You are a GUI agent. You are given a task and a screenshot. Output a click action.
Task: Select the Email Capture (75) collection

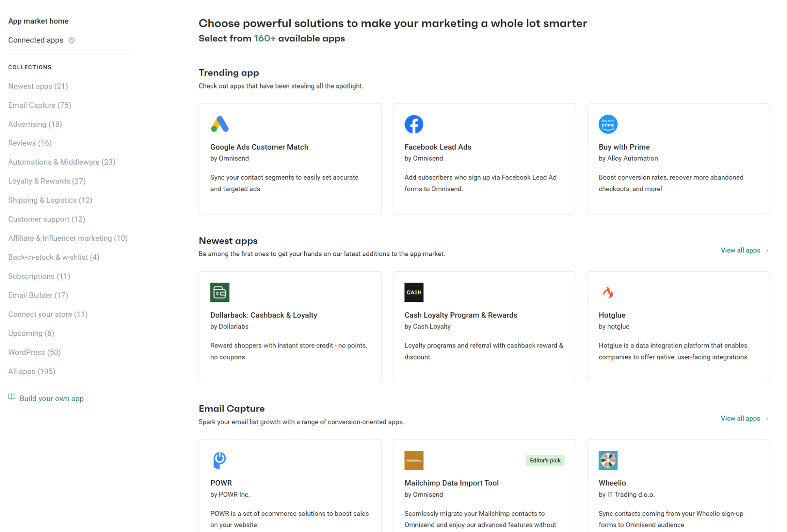39,105
